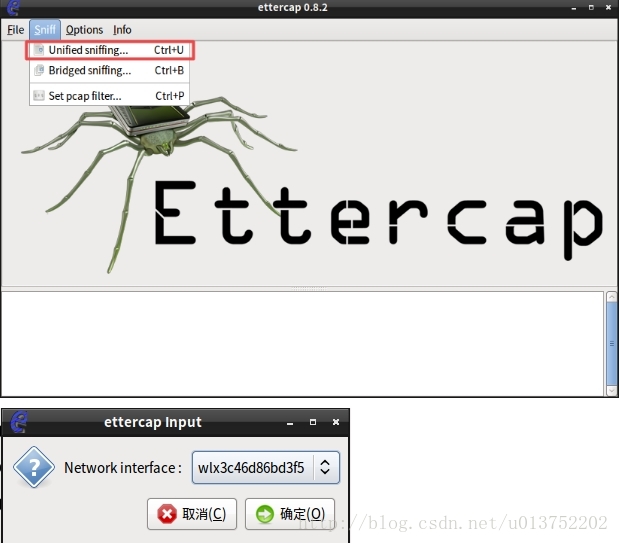Click ettercap logo icon in main titlebar
The height and width of the screenshot is (543, 619).
pos(13,8)
